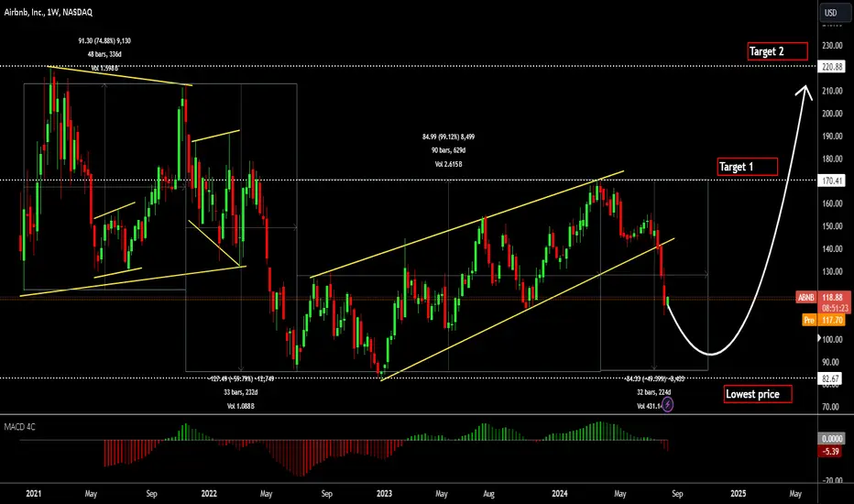Select the '90 bars, 629d' measurement text
854x504 pixels.
(448, 150)
